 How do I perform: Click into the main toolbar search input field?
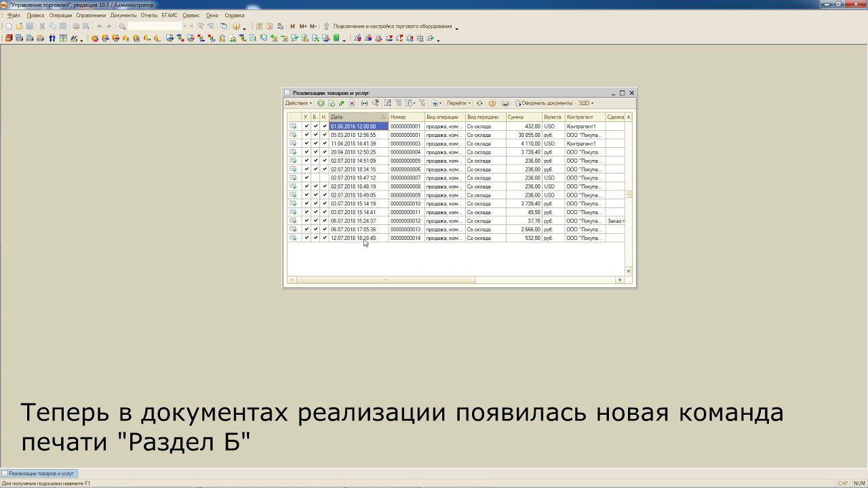point(155,26)
